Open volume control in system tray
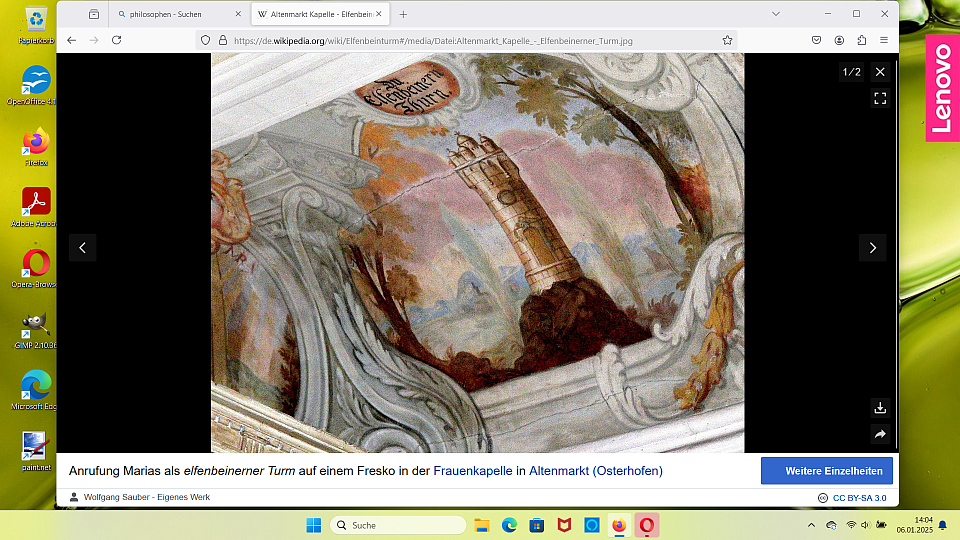Image resolution: width=960 pixels, height=540 pixels. [865, 525]
